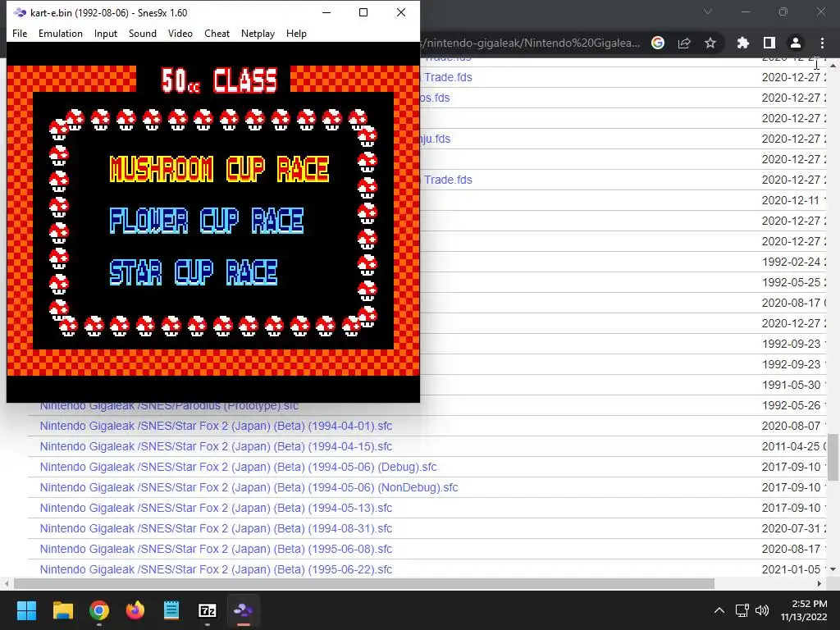Click the horizontal scroll right arrow
This screenshot has height=630, width=840.
click(819, 583)
